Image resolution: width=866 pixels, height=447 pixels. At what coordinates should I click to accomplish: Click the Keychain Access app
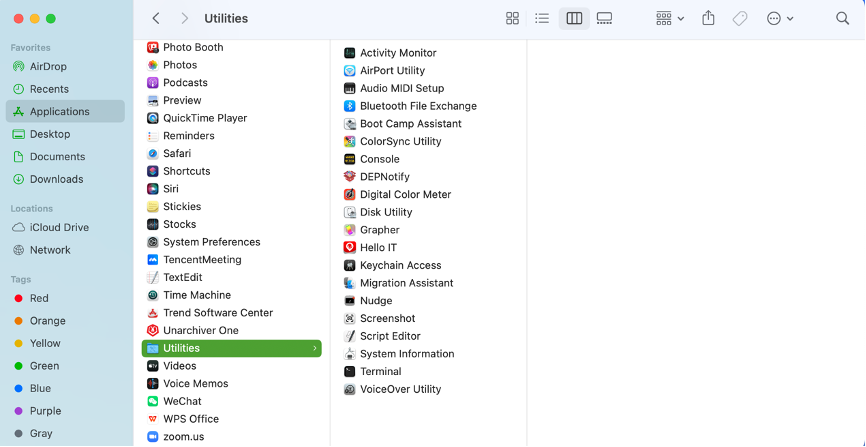400,265
